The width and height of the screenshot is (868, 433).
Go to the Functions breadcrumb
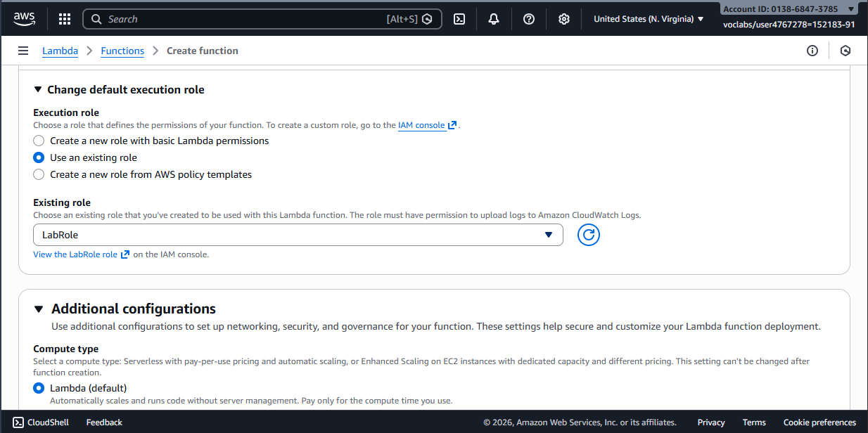(x=122, y=51)
